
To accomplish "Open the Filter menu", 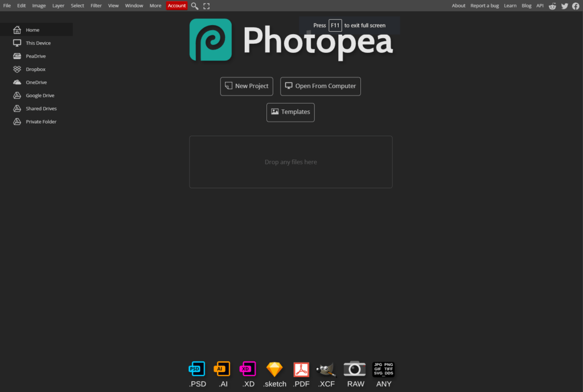I will tap(96, 5).
